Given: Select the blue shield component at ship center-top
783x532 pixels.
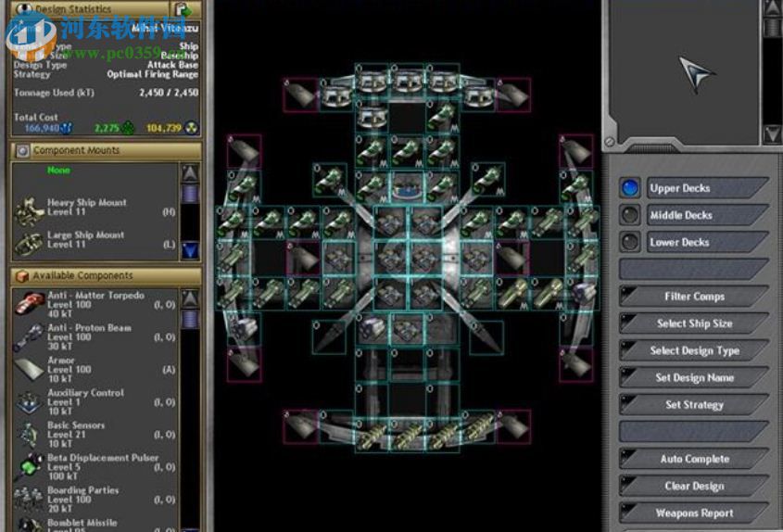Looking at the screenshot, I should click(408, 187).
